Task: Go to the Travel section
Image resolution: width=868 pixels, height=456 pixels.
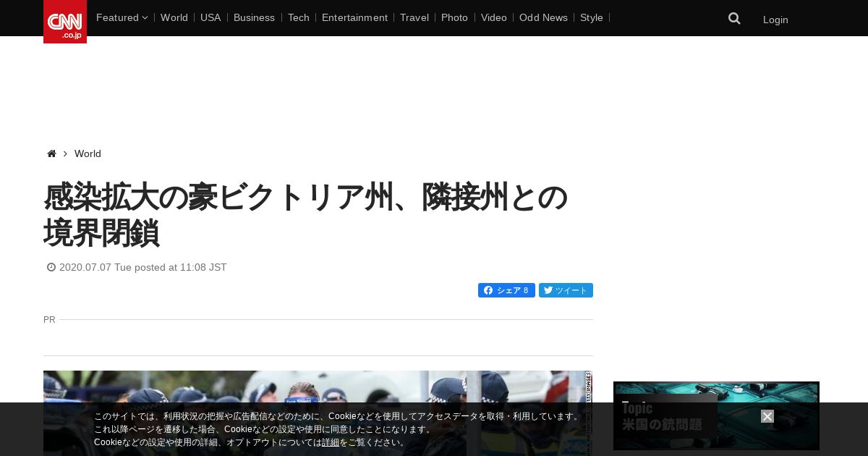Action: [x=414, y=17]
